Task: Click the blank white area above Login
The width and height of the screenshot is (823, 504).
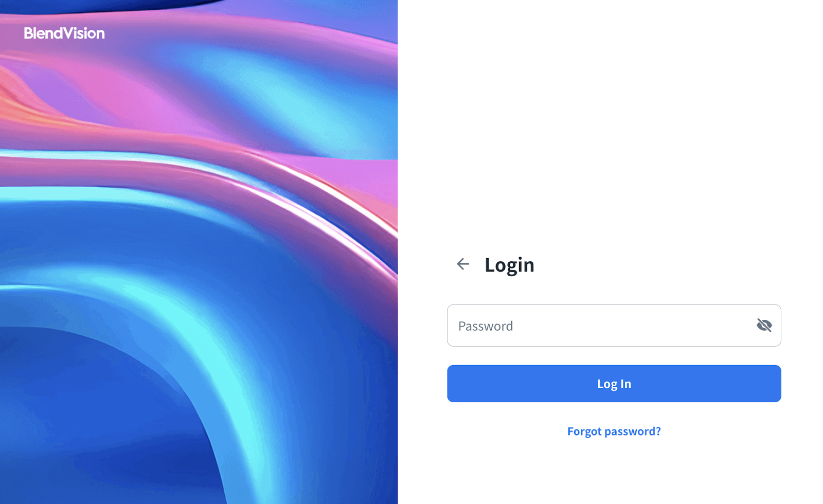Action: [x=610, y=123]
